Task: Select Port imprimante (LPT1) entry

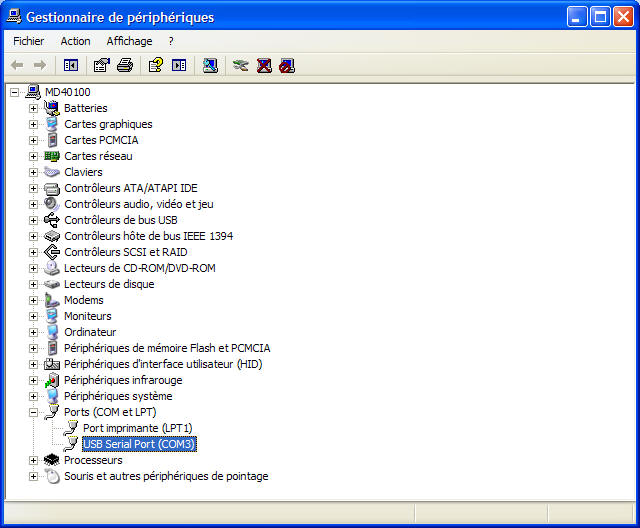Action: pyautogui.click(x=138, y=428)
